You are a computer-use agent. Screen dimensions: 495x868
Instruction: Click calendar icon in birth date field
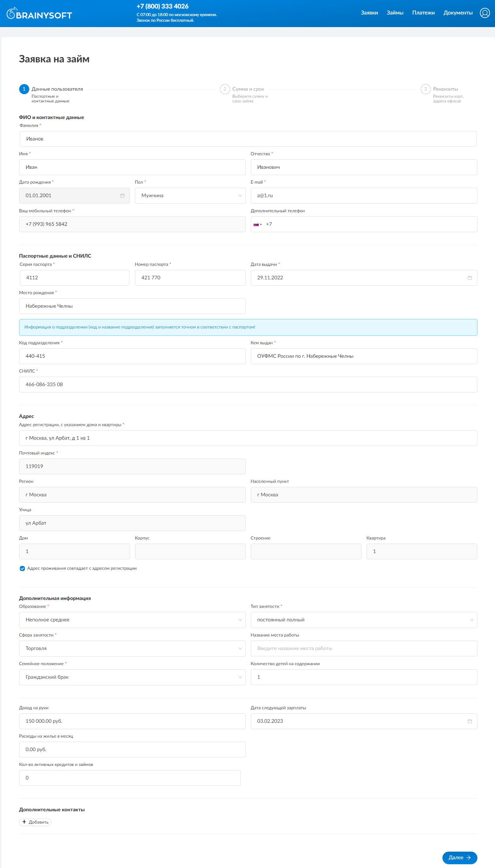point(122,196)
